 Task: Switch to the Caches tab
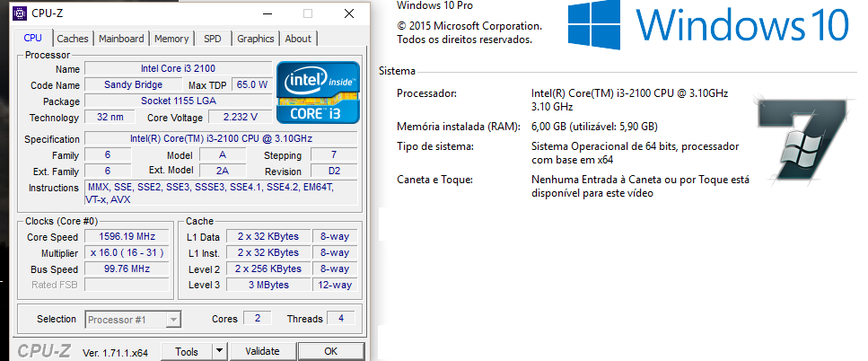[73, 39]
